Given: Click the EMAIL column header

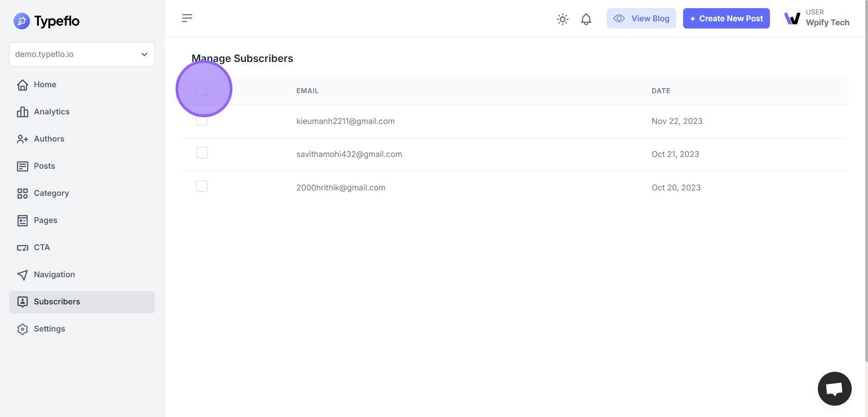Looking at the screenshot, I should [307, 91].
